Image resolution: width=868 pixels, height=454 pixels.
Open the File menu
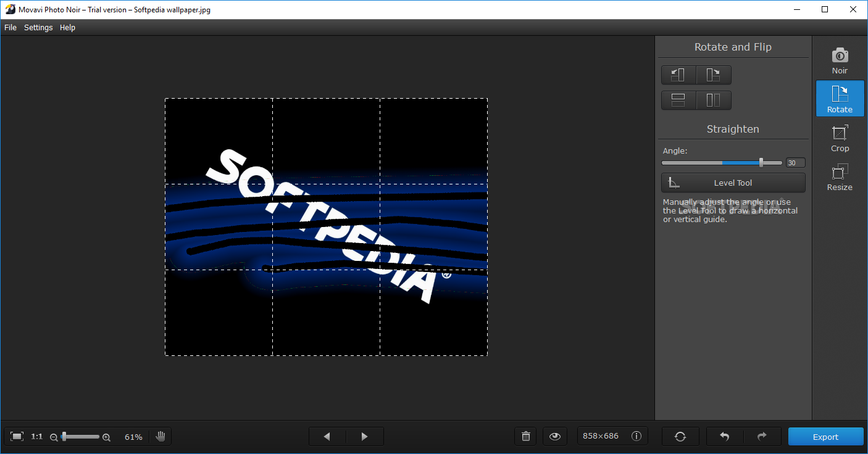coord(10,27)
